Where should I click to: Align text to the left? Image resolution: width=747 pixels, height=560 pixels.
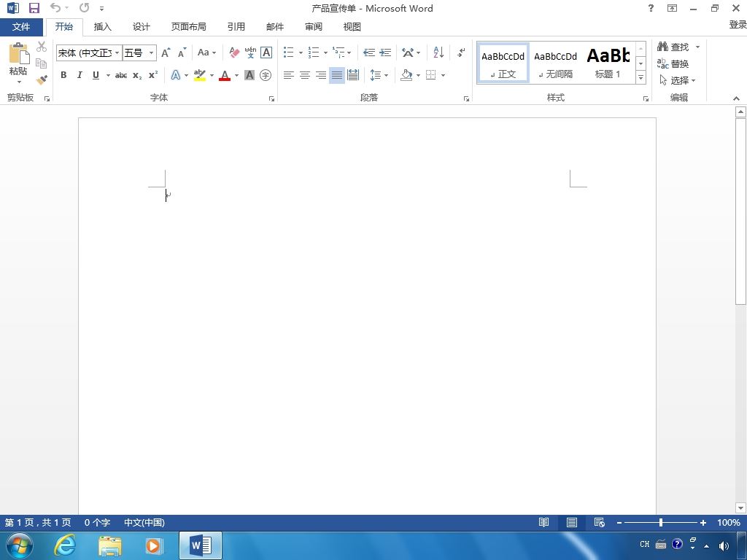[x=288, y=75]
